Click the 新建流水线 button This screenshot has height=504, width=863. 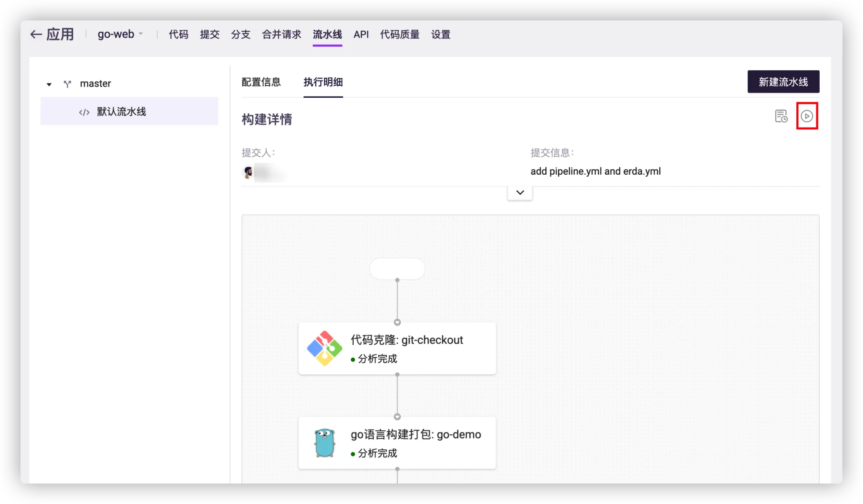click(783, 82)
